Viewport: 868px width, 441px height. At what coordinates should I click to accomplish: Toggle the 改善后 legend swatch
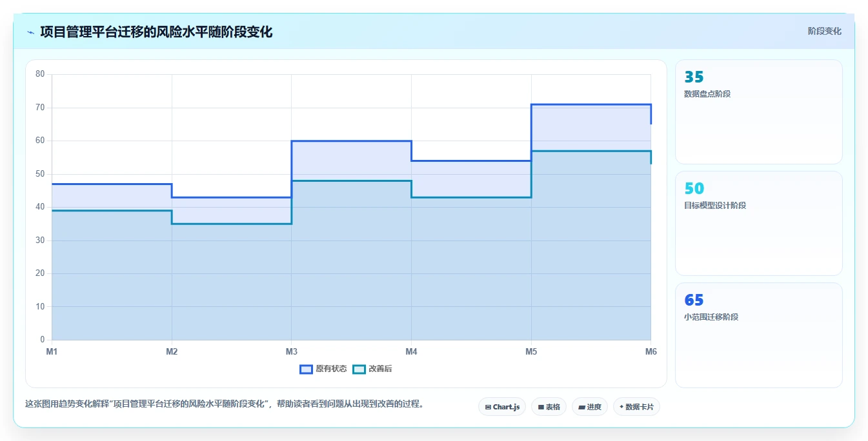pyautogui.click(x=359, y=369)
